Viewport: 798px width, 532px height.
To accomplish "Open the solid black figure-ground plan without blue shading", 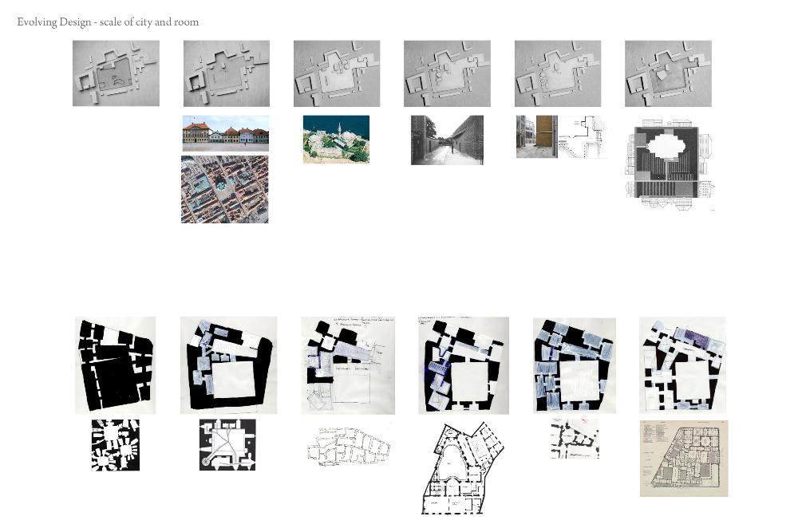I will tap(116, 365).
